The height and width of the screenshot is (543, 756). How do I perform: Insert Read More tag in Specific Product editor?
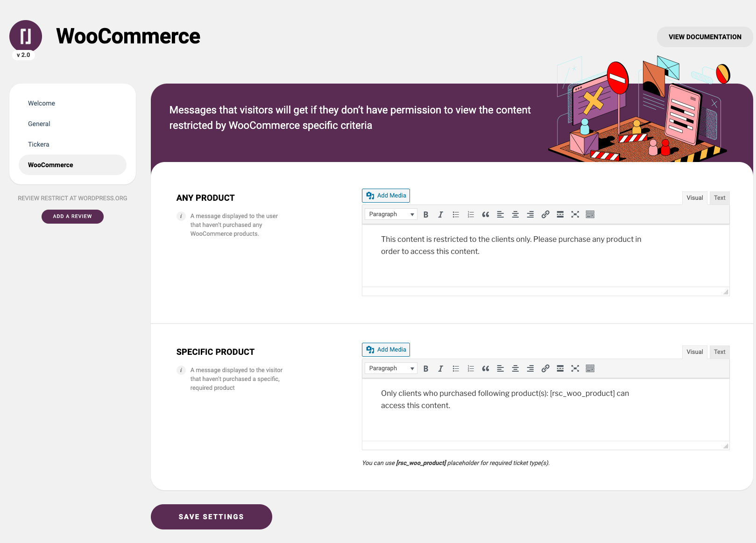[x=560, y=368]
